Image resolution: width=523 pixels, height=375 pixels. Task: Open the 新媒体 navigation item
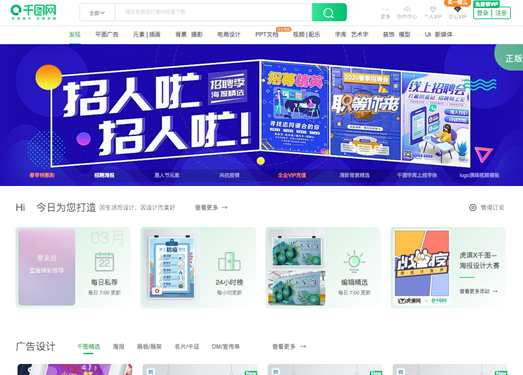click(444, 34)
